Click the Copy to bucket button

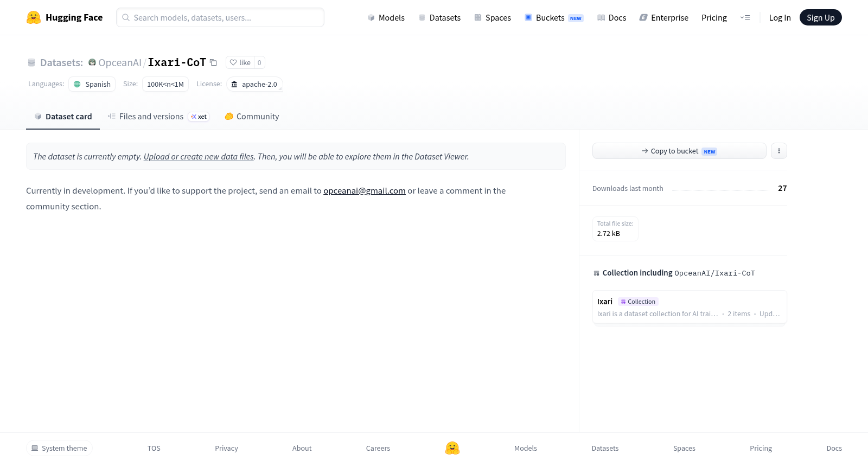click(x=679, y=151)
